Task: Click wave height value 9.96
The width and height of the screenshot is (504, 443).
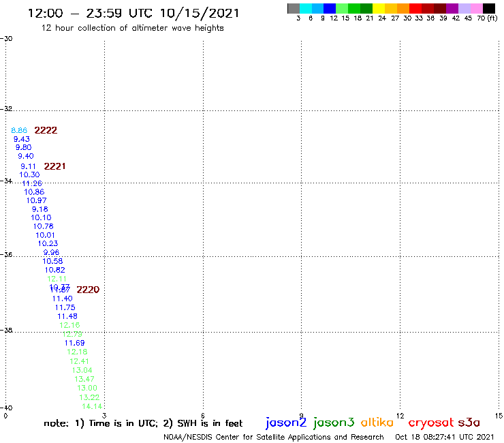Action: tap(52, 253)
